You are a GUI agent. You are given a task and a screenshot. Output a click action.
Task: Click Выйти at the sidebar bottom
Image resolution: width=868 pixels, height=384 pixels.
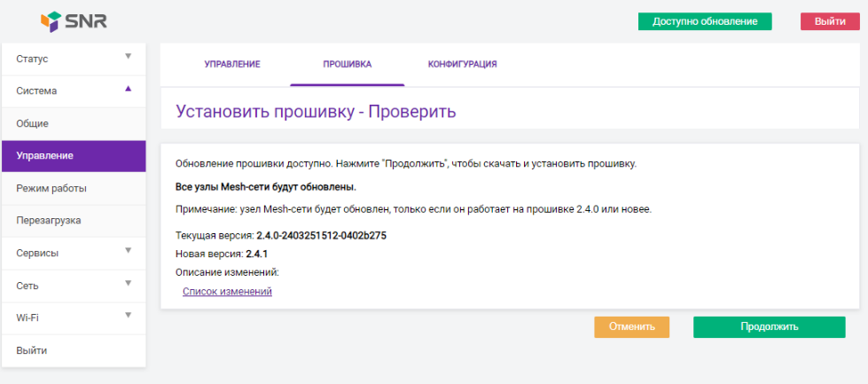pos(74,350)
